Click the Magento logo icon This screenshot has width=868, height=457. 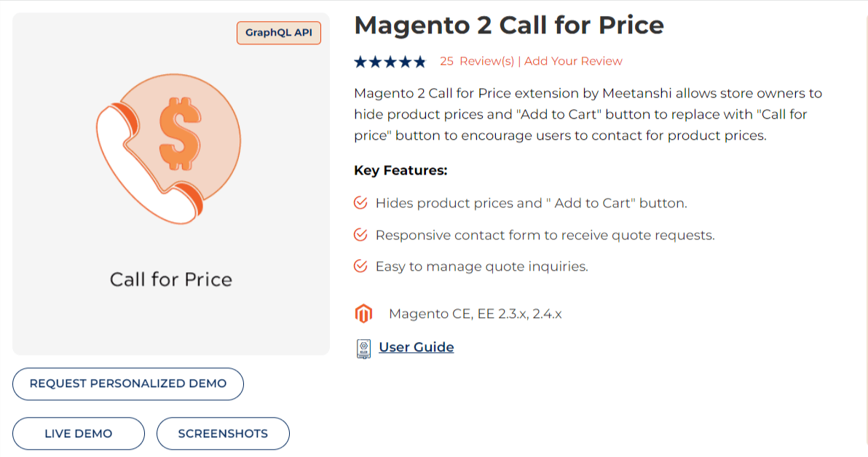click(x=364, y=313)
